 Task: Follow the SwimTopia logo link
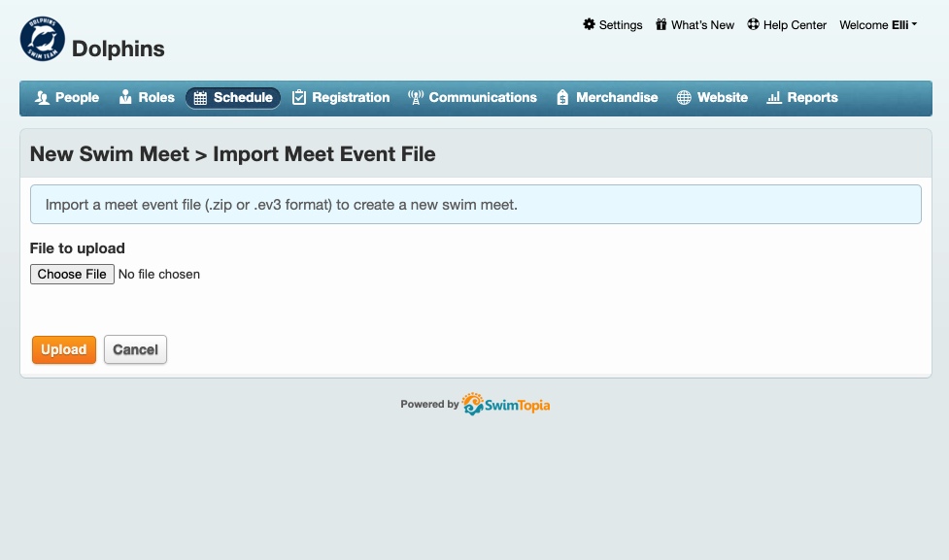pyautogui.click(x=505, y=405)
